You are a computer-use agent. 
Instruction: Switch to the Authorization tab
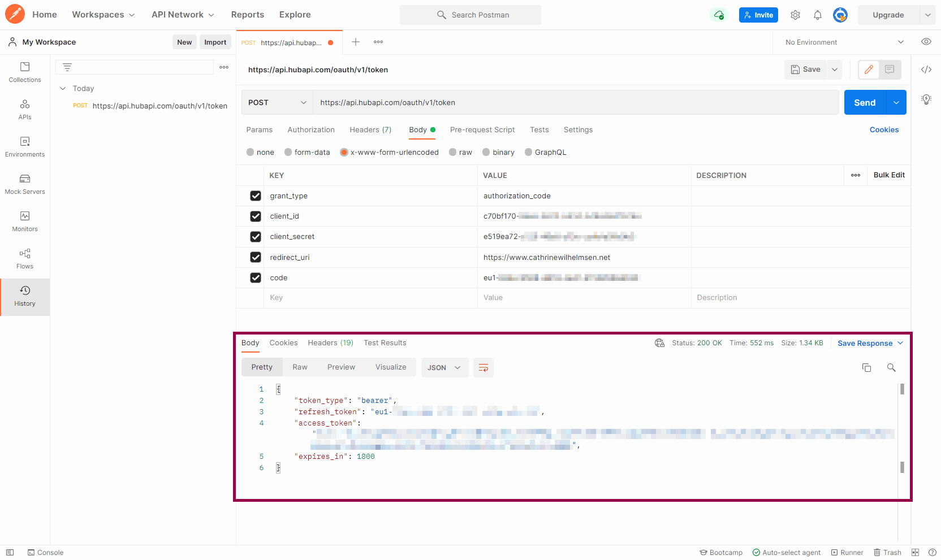click(311, 130)
